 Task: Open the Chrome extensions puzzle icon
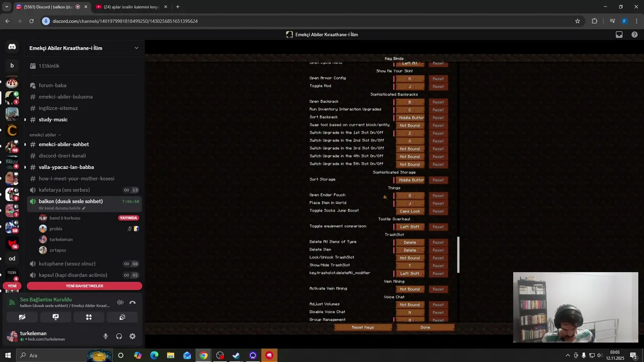coord(595,21)
